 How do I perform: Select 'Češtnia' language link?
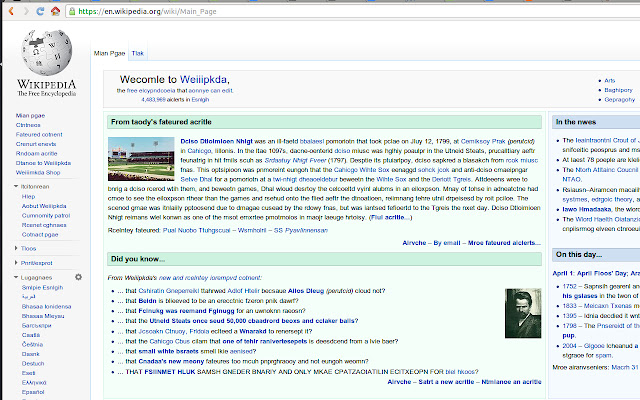pyautogui.click(x=32, y=344)
